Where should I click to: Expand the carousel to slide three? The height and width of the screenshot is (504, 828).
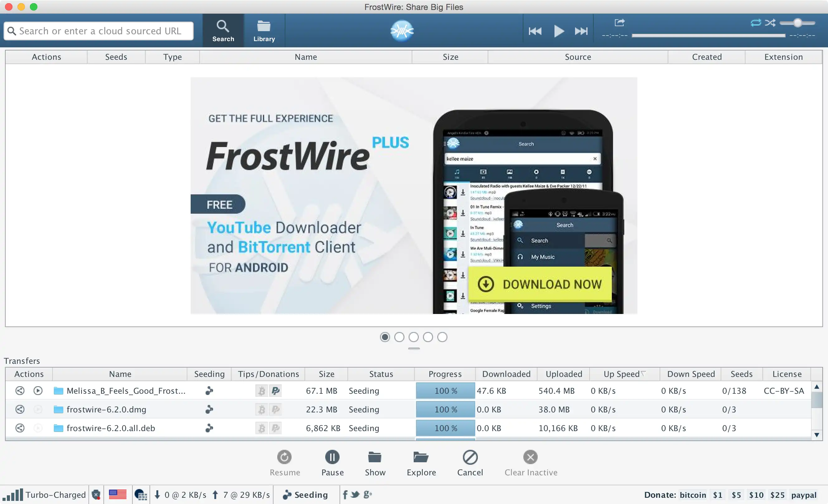[414, 337]
